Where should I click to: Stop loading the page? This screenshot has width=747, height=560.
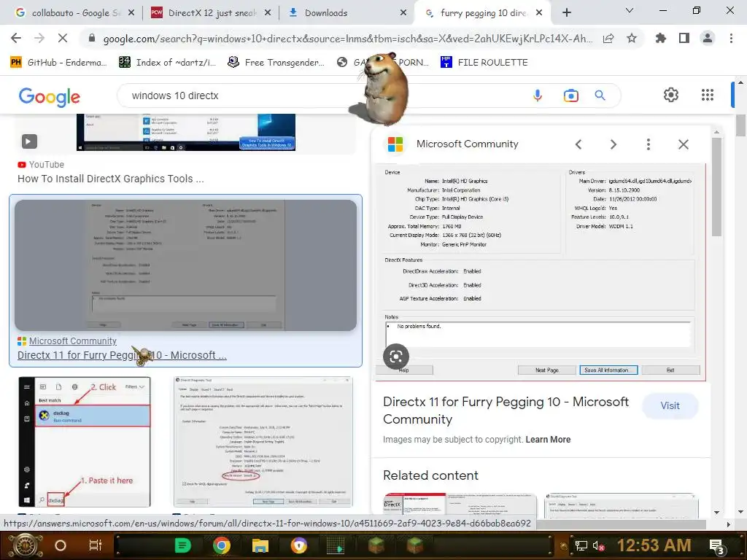click(x=63, y=38)
